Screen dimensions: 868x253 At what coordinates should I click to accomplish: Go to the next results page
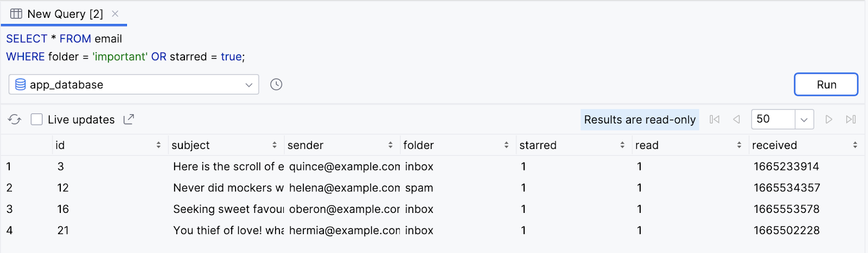pyautogui.click(x=828, y=120)
